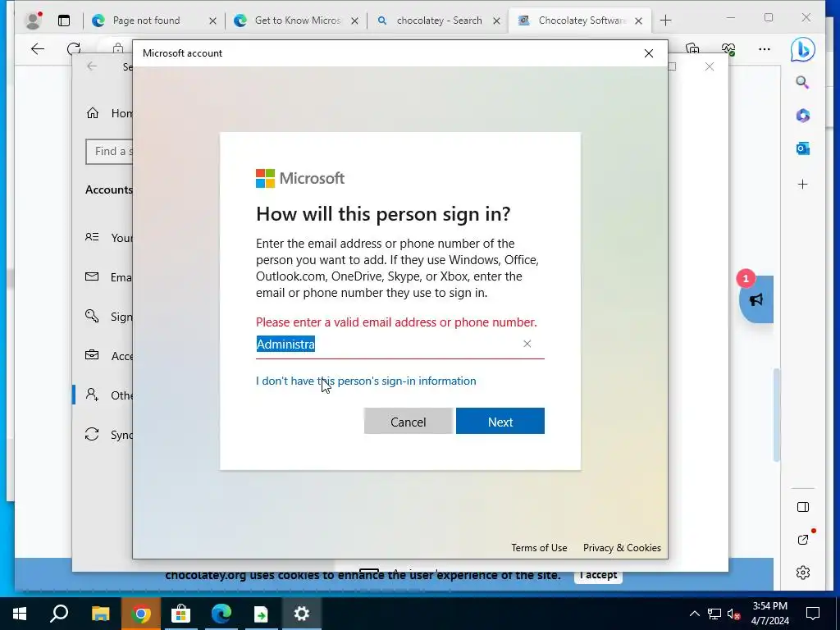Open File Explorer from the taskbar

[100, 614]
